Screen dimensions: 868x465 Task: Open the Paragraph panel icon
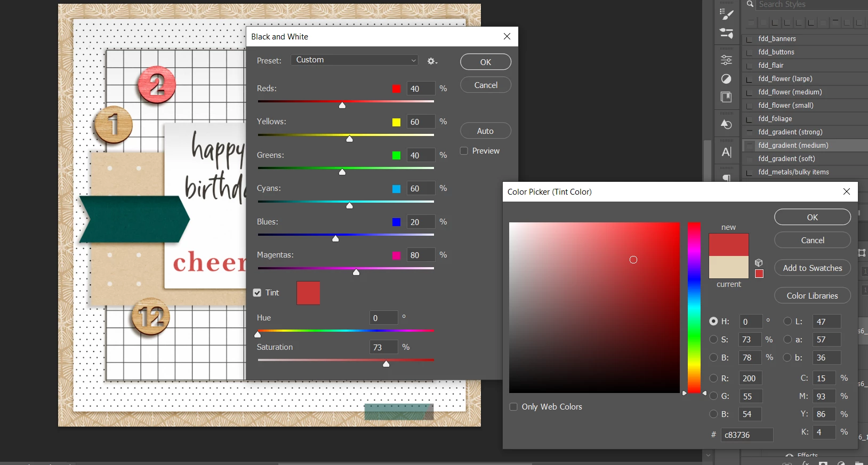[726, 178]
